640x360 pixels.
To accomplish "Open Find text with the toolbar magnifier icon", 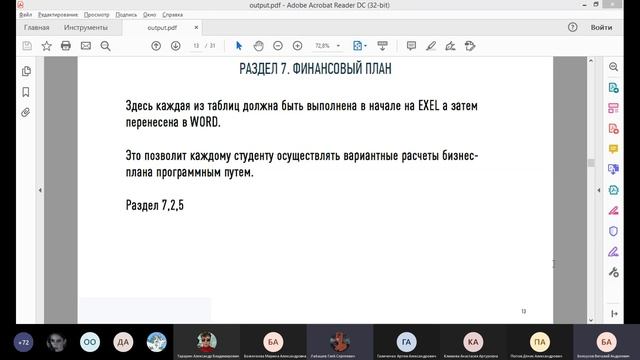I will coord(105,46).
